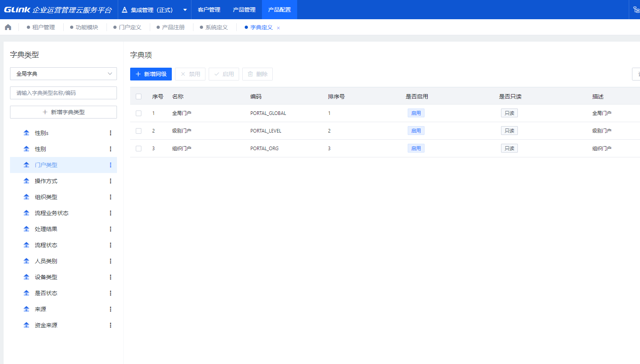Open the organization tree icon at top right
640x364 pixels.
click(636, 10)
